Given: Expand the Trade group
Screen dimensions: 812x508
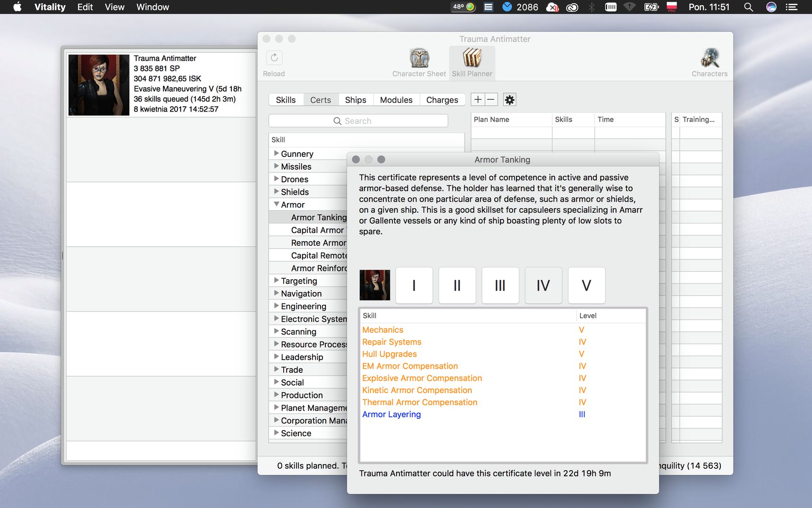Looking at the screenshot, I should 276,370.
